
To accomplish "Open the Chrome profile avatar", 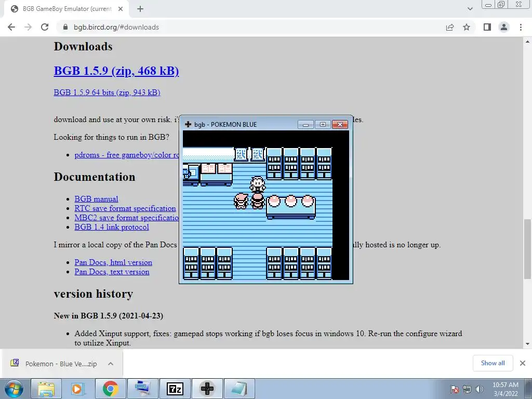I will [x=504, y=27].
